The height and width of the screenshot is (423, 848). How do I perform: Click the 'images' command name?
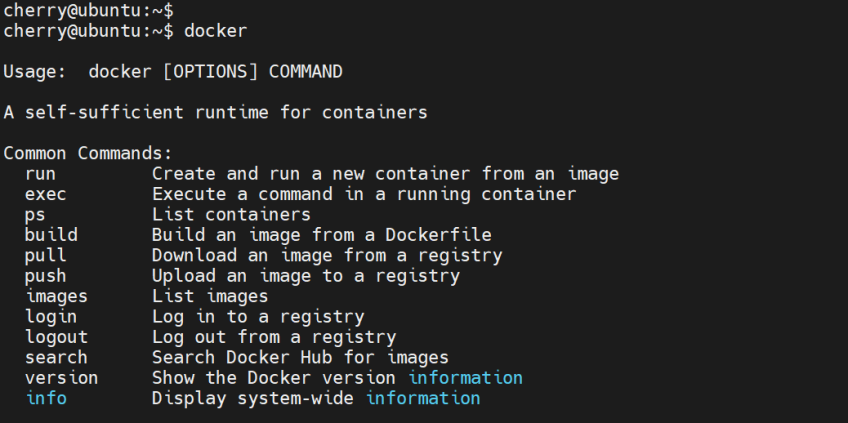click(56, 296)
